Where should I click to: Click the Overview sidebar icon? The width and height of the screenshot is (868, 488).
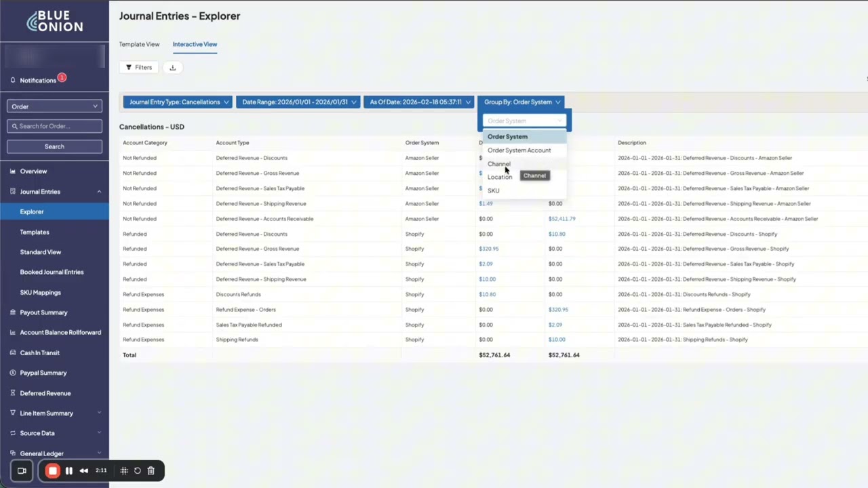(13, 171)
